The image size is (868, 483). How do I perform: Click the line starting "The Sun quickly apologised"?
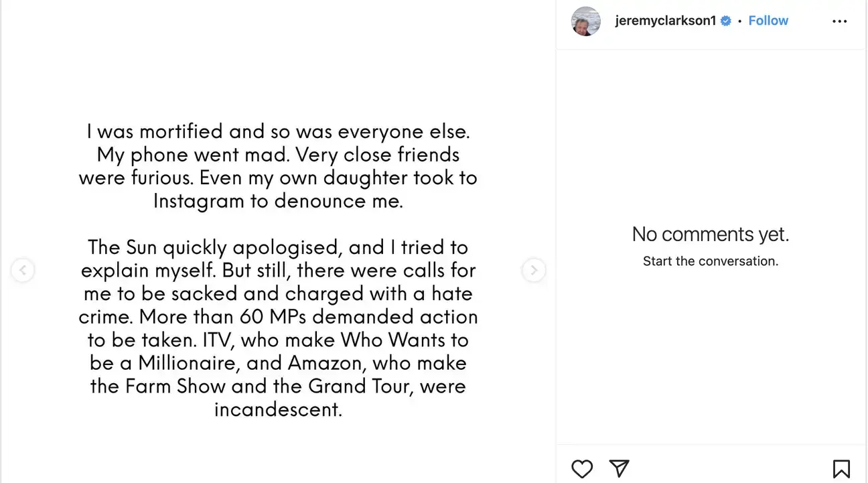coord(278,247)
